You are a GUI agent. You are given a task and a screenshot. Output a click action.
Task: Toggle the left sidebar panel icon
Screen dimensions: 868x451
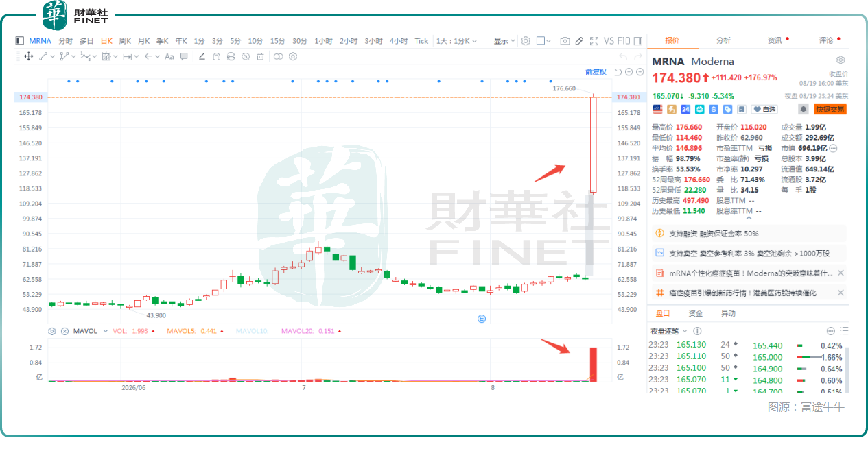[x=19, y=40]
